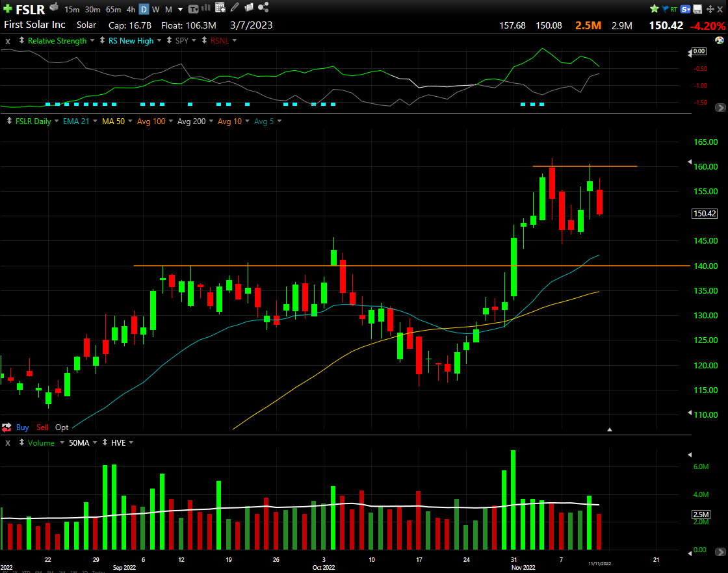Viewport: 728px width, 573px height.
Task: Open the RS New High dropdown arrow
Action: tap(159, 41)
